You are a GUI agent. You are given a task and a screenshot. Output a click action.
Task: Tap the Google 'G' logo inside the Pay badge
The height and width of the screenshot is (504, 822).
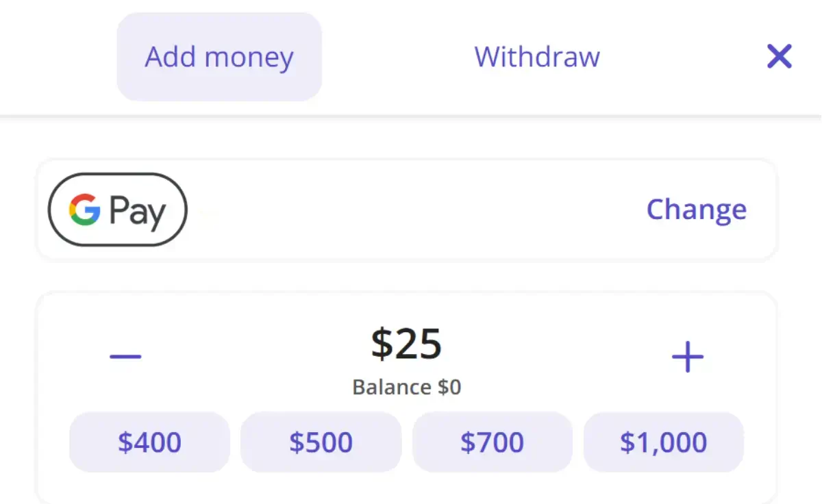click(84, 210)
